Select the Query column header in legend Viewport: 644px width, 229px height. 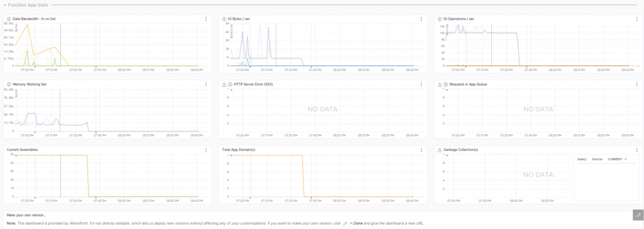tap(582, 159)
